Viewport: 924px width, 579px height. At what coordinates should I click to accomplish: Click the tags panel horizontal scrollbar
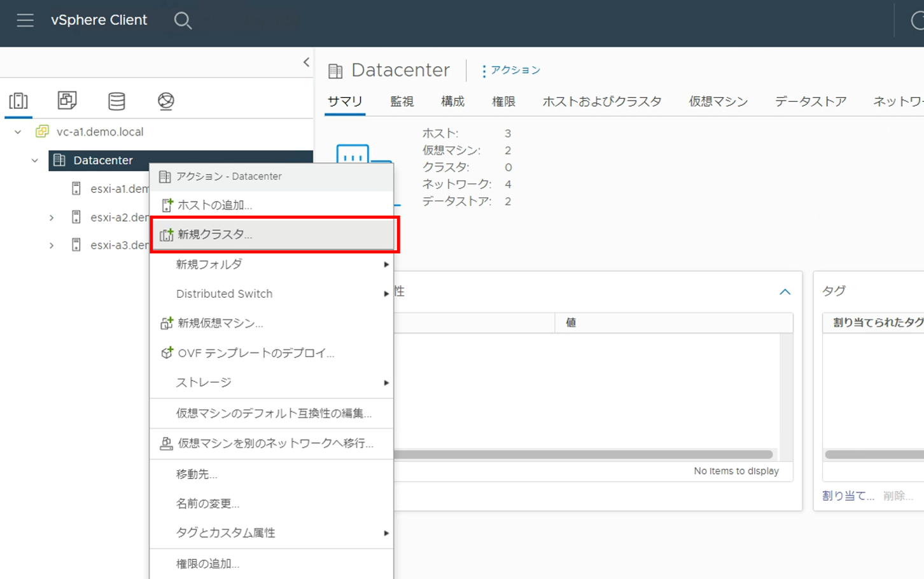click(x=874, y=454)
